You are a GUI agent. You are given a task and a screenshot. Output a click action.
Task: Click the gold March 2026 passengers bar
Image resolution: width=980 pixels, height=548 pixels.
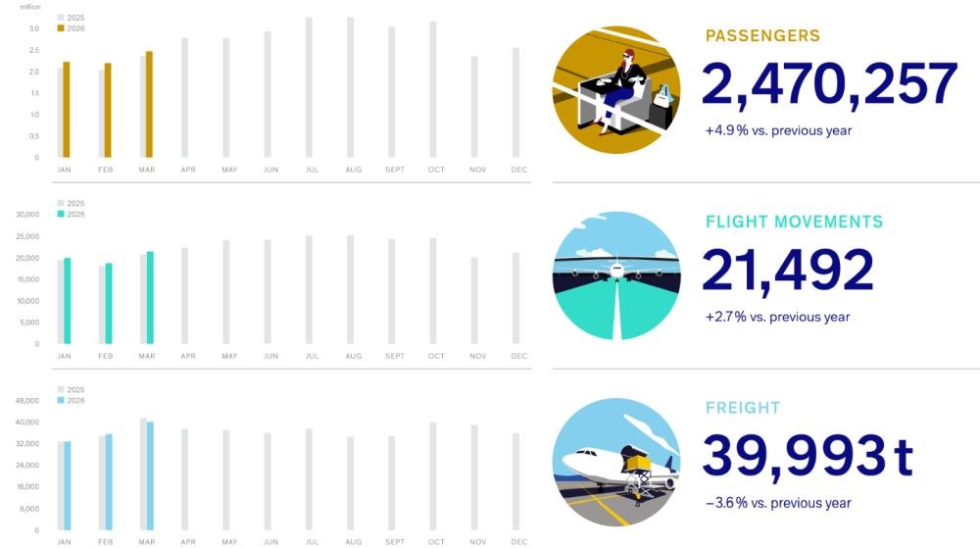[149, 105]
